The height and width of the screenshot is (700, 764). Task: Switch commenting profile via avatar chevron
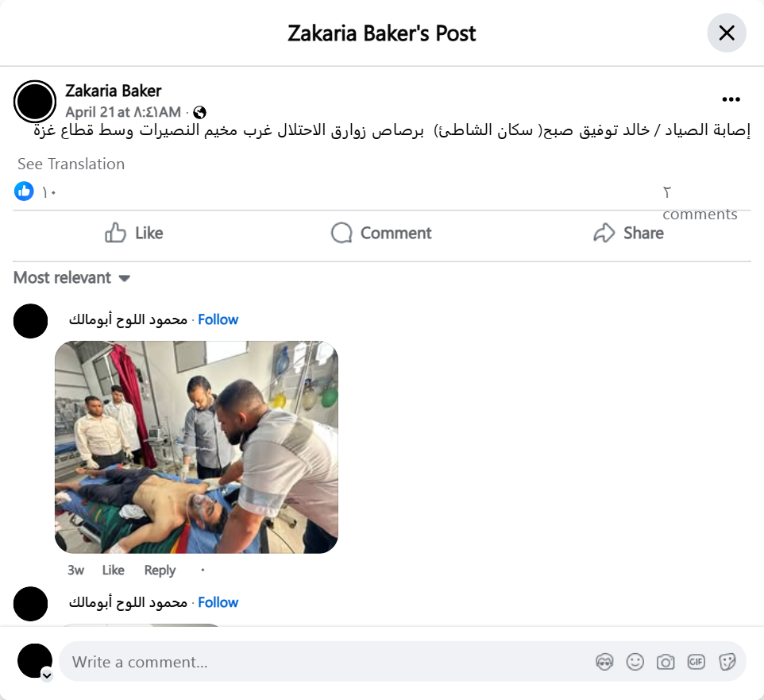(x=47, y=675)
